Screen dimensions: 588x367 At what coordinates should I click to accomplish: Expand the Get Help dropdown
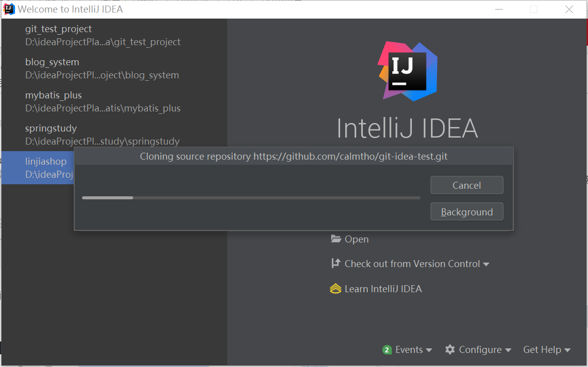point(547,350)
